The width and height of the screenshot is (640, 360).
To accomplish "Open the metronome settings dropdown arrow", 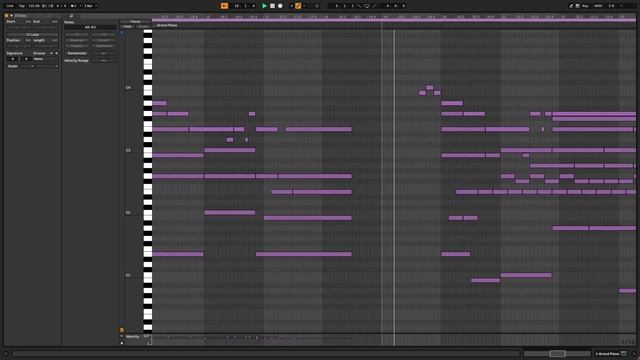I will click(x=80, y=6).
